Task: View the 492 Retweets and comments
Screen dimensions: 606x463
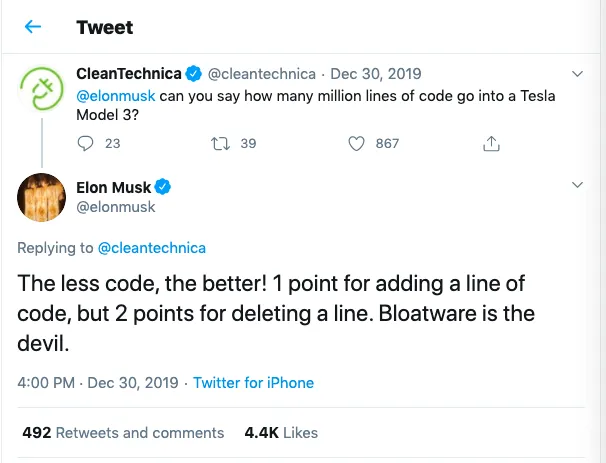Action: click(x=123, y=433)
